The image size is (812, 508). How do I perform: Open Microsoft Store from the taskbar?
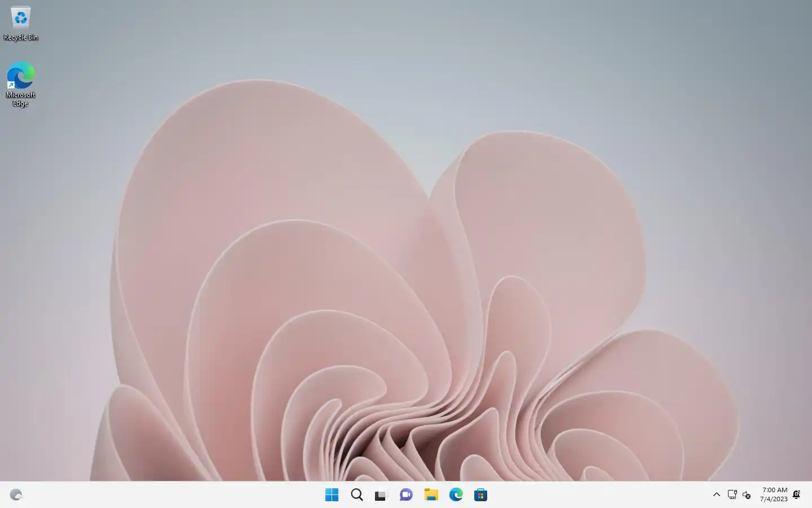(480, 495)
